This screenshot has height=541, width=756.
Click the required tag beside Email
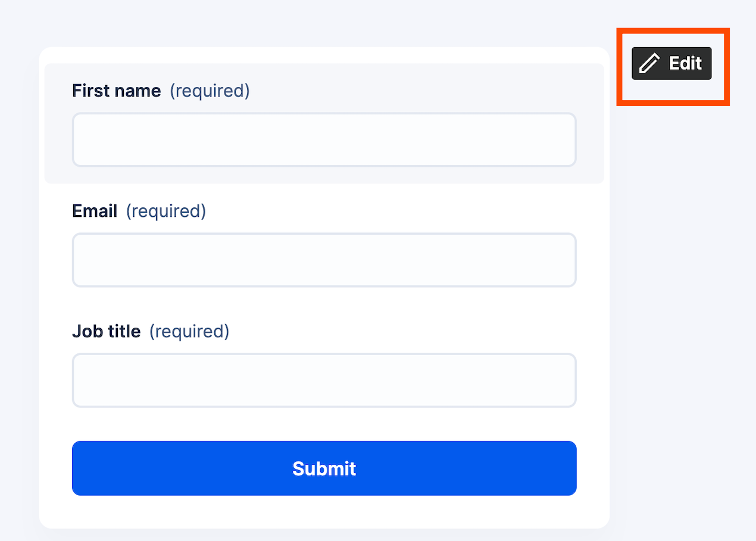166,211
